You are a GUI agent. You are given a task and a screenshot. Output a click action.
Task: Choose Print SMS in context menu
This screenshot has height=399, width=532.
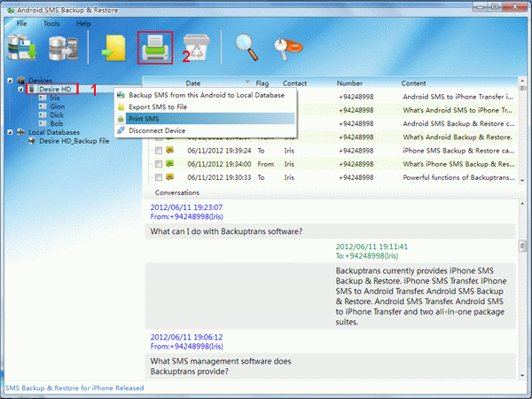tap(206, 119)
